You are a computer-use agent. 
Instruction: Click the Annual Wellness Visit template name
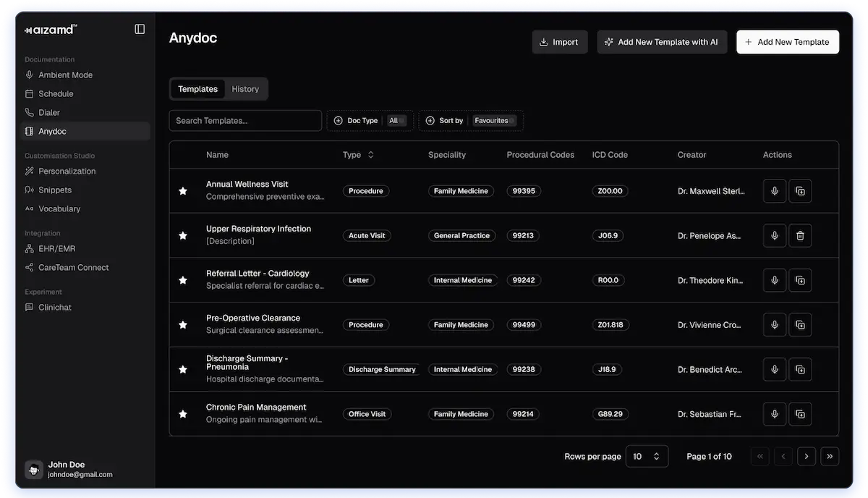point(247,184)
